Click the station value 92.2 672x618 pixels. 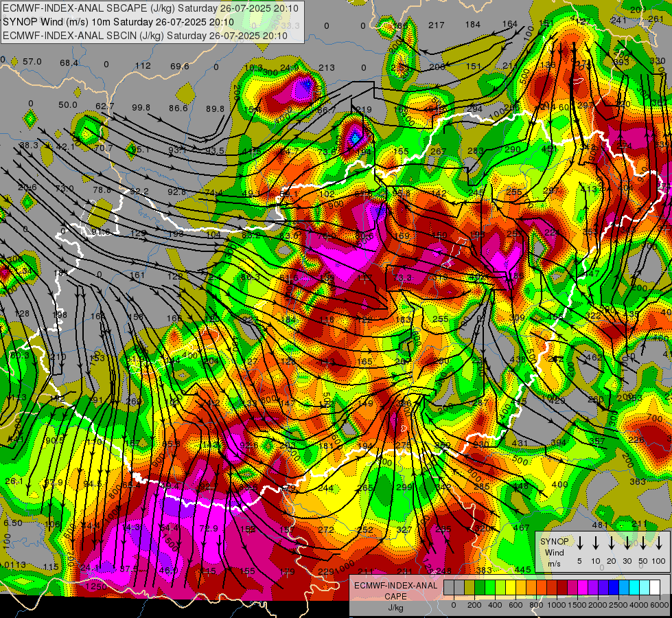point(139,191)
